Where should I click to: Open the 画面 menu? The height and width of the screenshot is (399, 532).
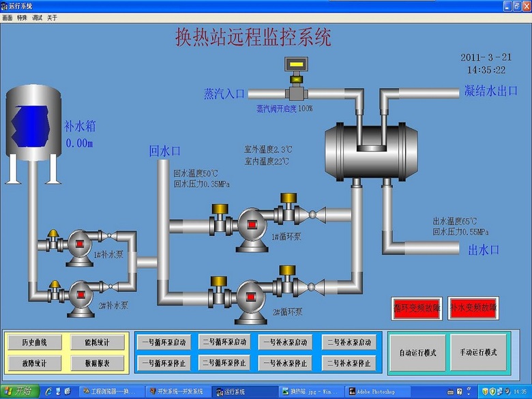[x=7, y=17]
